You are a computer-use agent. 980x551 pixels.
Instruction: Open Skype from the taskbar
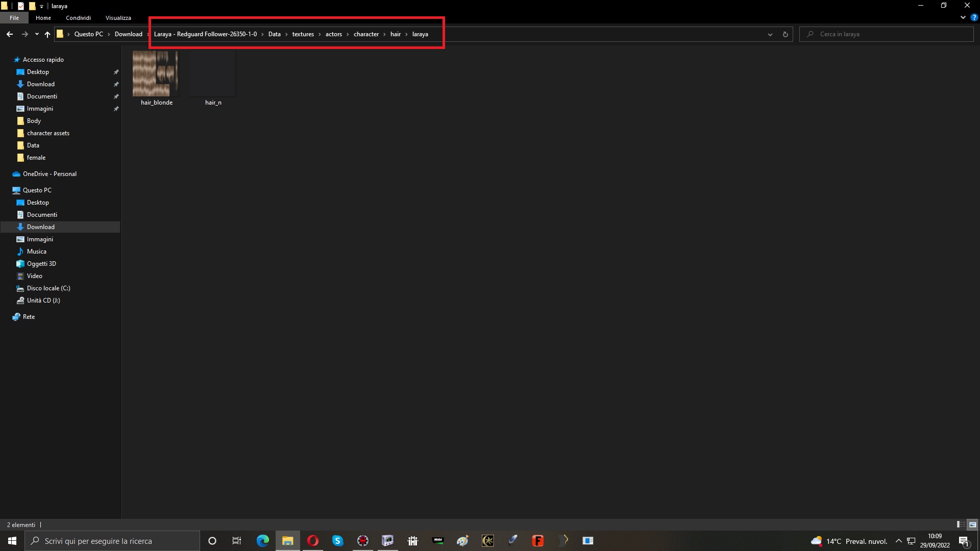click(338, 541)
